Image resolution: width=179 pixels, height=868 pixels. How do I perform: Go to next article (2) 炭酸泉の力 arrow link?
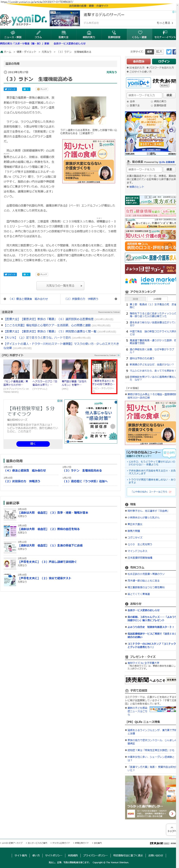(x=116, y=299)
